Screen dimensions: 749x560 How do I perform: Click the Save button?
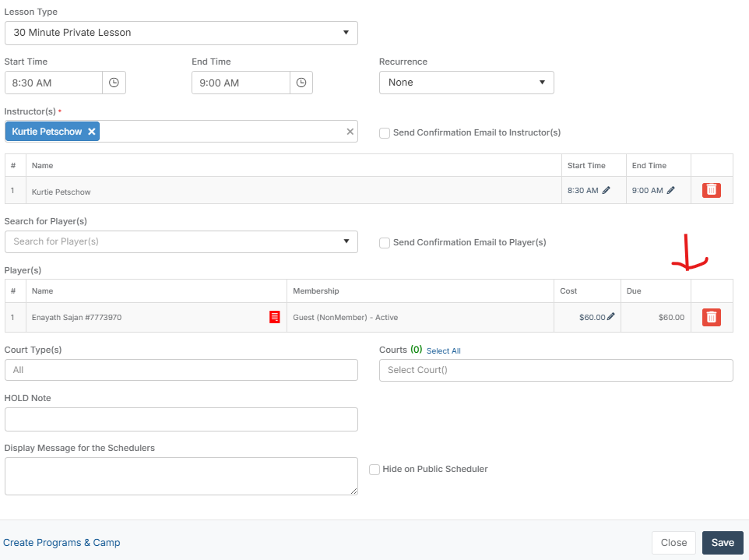pyautogui.click(x=723, y=542)
